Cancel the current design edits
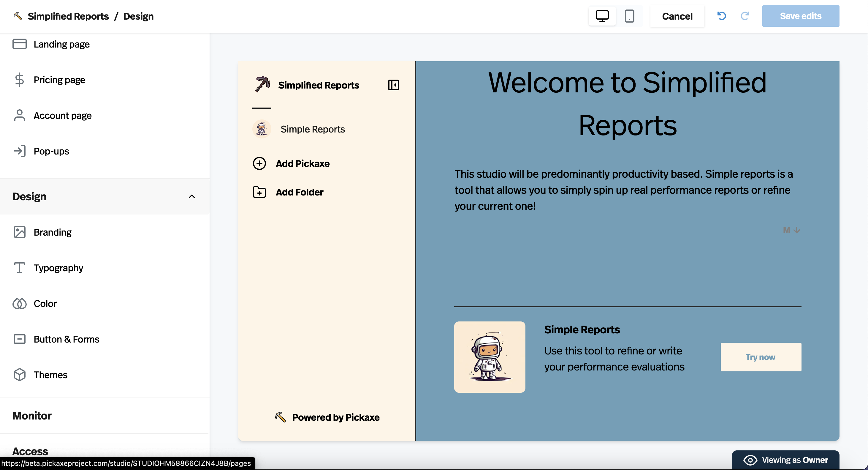The width and height of the screenshot is (868, 470). (677, 16)
